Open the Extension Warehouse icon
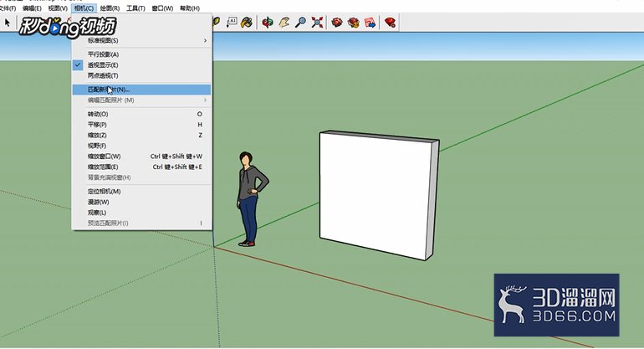 [x=353, y=23]
